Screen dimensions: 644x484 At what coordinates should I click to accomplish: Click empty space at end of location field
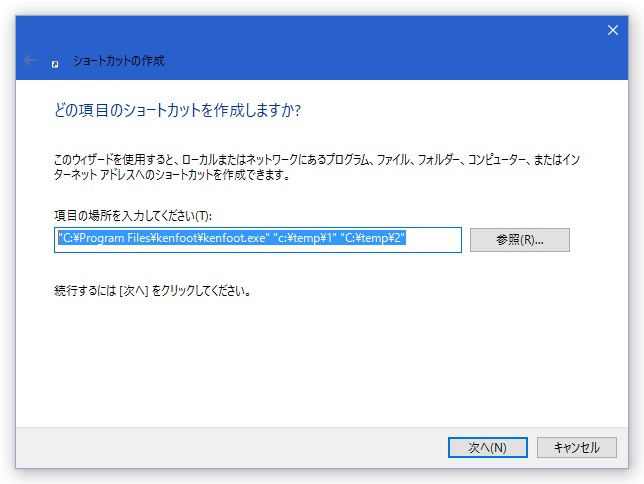point(433,240)
